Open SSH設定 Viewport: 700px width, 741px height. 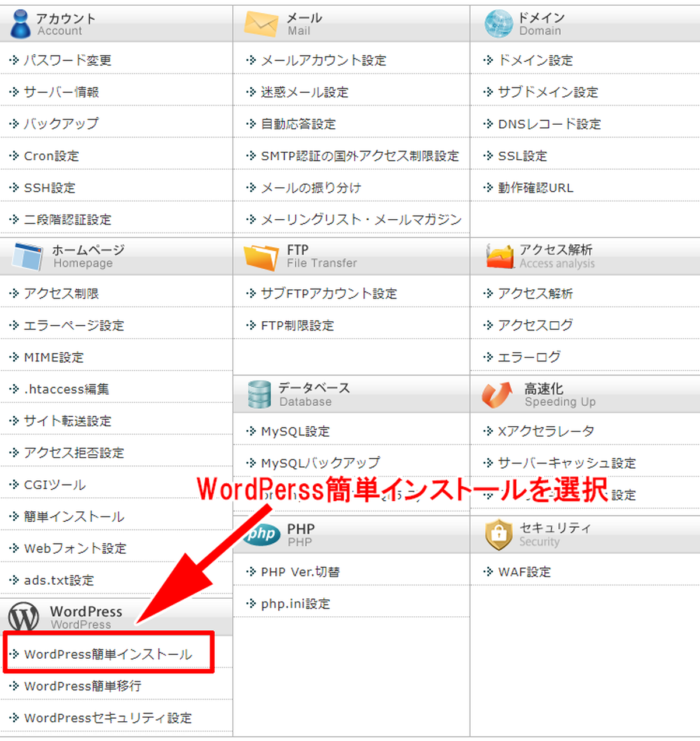tap(50, 188)
